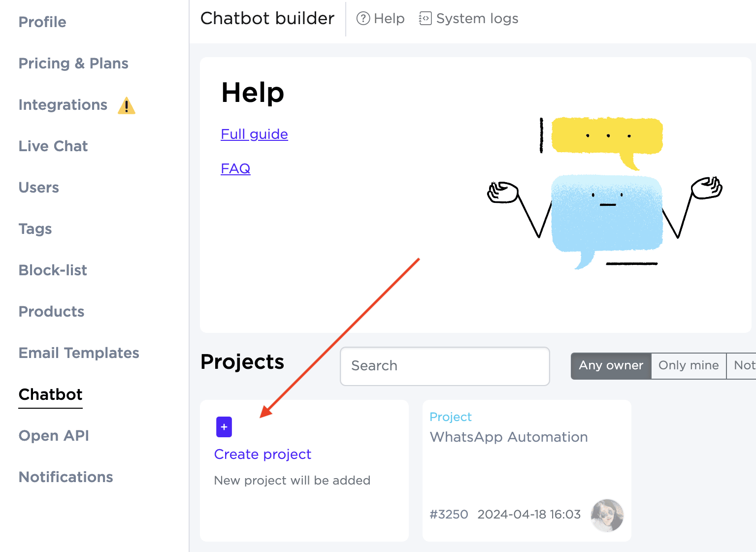Click the Create project link text
Screen dimensions: 756x552
pos(263,454)
